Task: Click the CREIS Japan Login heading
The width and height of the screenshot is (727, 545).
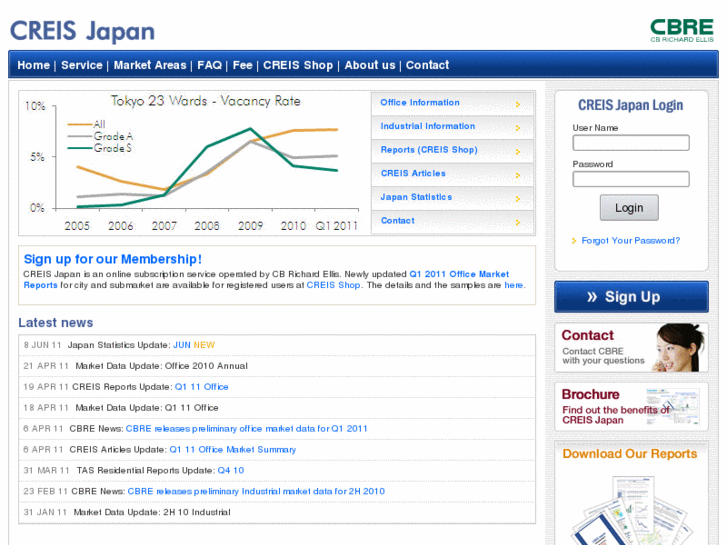Action: click(630, 105)
